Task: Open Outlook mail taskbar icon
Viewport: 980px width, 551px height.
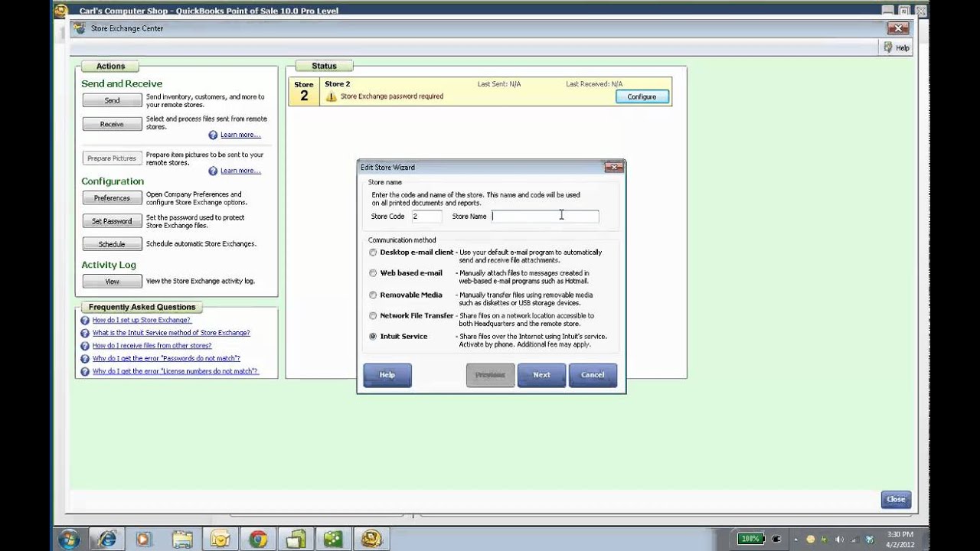Action: [220, 539]
